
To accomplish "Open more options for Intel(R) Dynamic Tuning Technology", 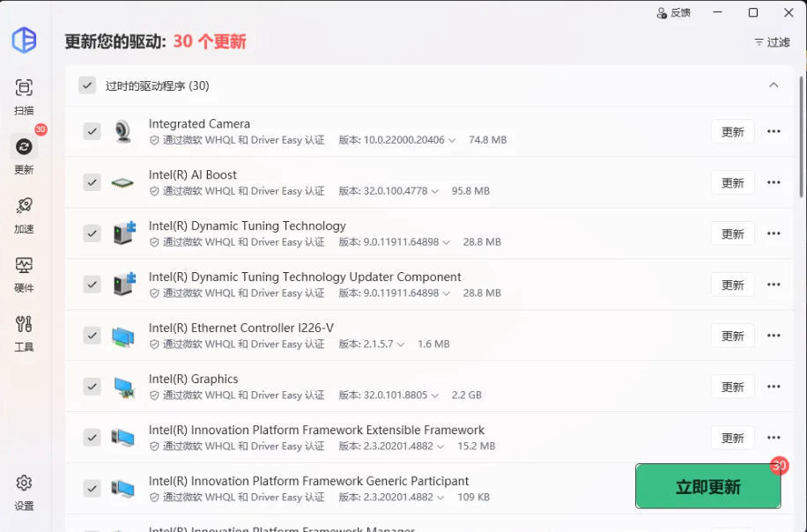I will [x=774, y=233].
